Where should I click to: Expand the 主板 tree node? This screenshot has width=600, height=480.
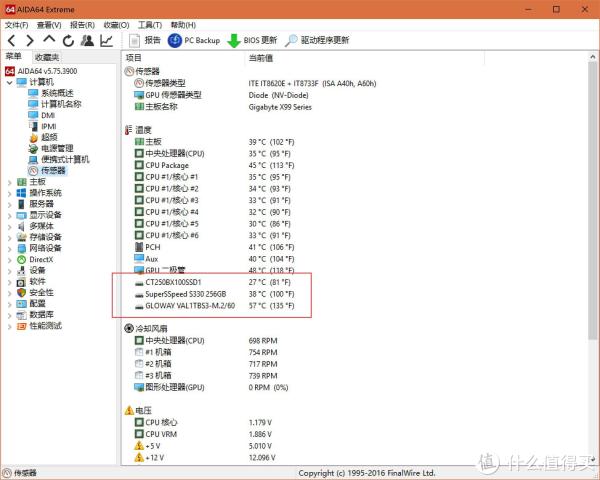10,183
